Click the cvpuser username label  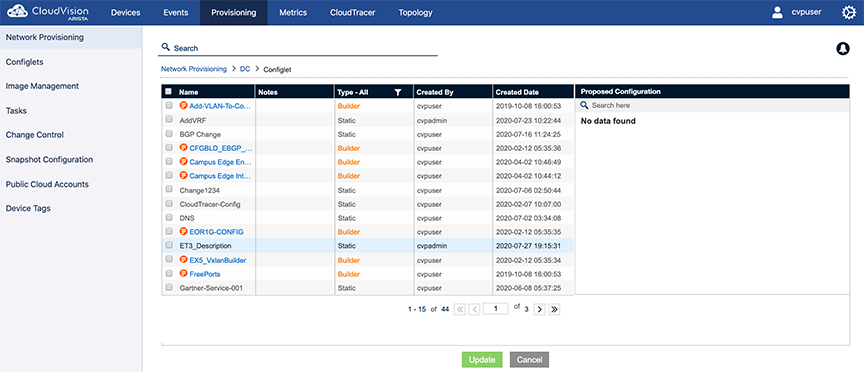click(807, 12)
